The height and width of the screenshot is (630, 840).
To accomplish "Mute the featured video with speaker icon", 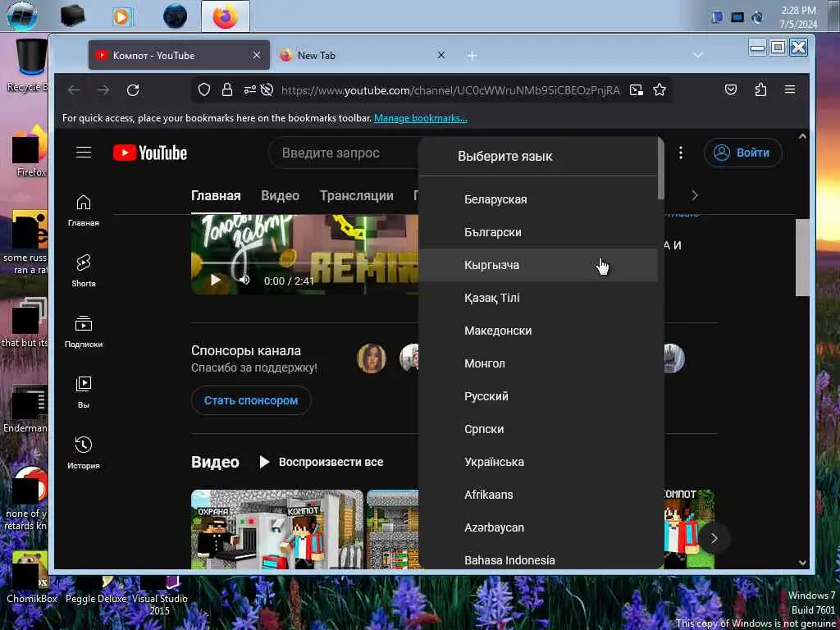I will click(x=244, y=280).
